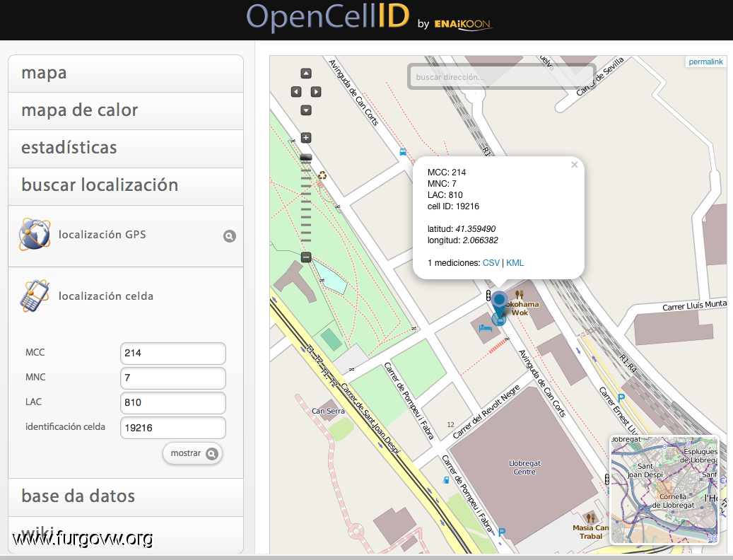733x560 pixels.
Task: Pan the map down with the arrow button
Action: tap(306, 110)
